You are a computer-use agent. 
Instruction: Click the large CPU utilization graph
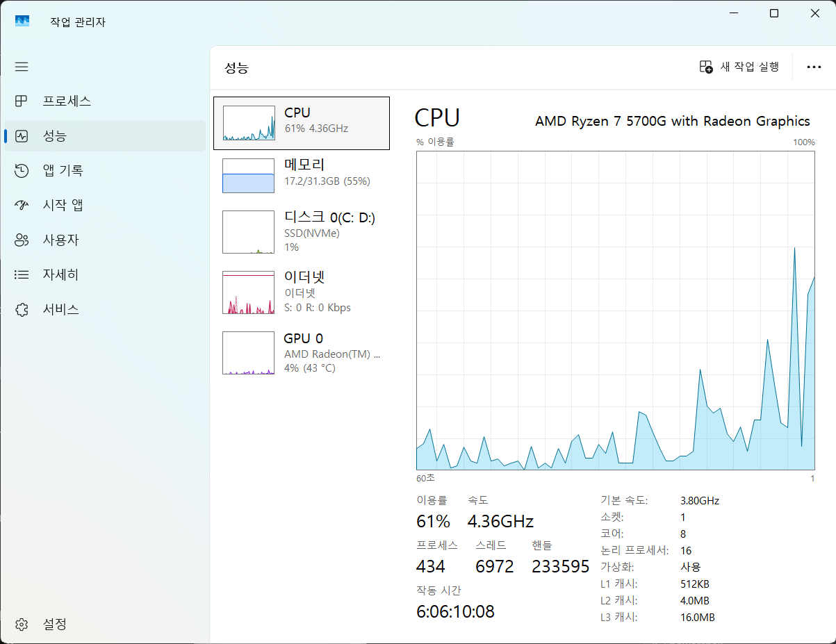pos(615,310)
